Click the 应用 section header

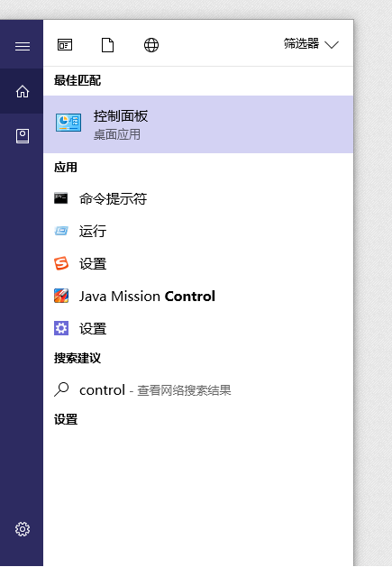pyautogui.click(x=66, y=168)
